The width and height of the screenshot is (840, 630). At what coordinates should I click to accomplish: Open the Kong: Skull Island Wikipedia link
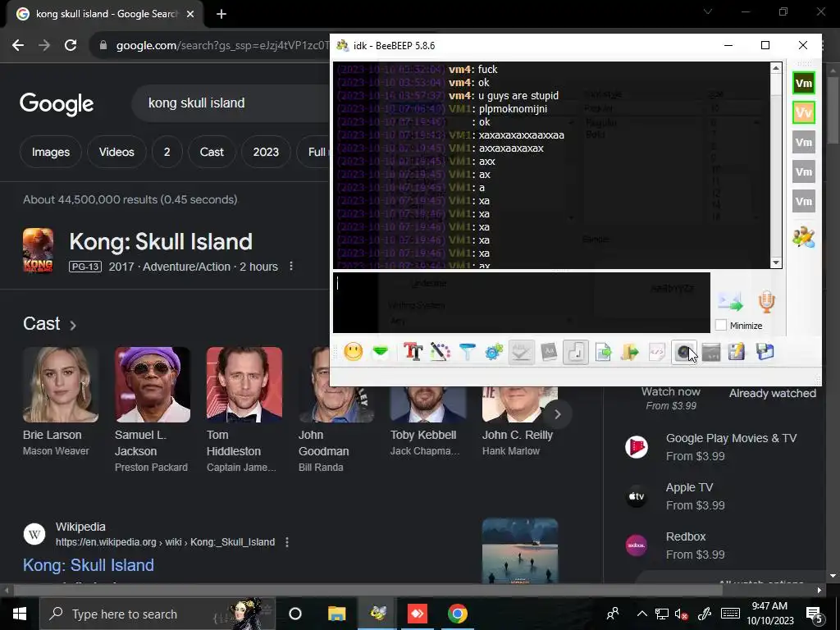click(89, 565)
